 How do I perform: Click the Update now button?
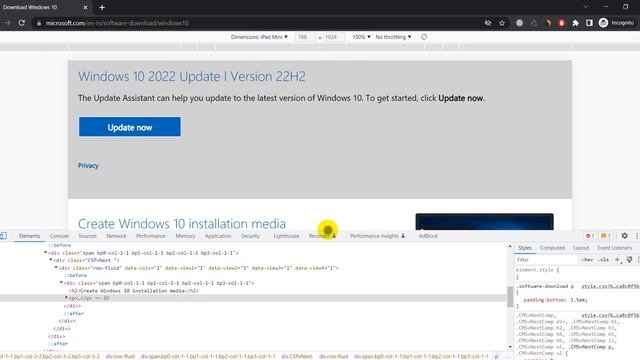(130, 127)
